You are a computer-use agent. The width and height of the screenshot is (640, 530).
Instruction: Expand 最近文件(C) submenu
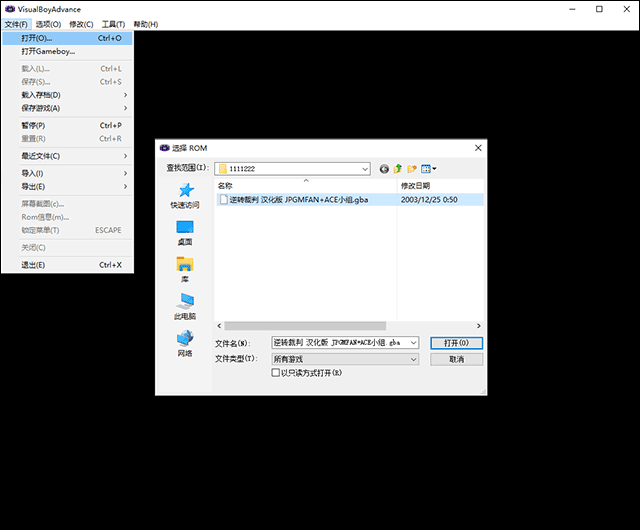67,156
